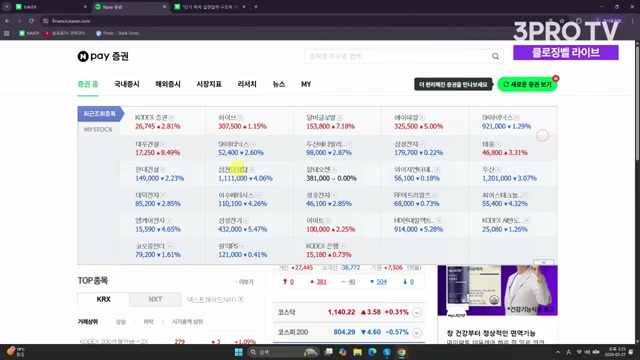Open the 이수페타시스 stock link

click(236, 195)
